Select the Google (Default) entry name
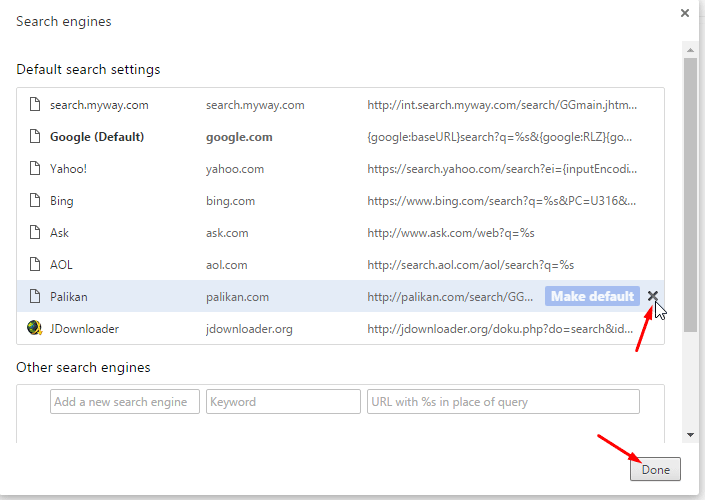Image resolution: width=705 pixels, height=500 pixels. (97, 137)
